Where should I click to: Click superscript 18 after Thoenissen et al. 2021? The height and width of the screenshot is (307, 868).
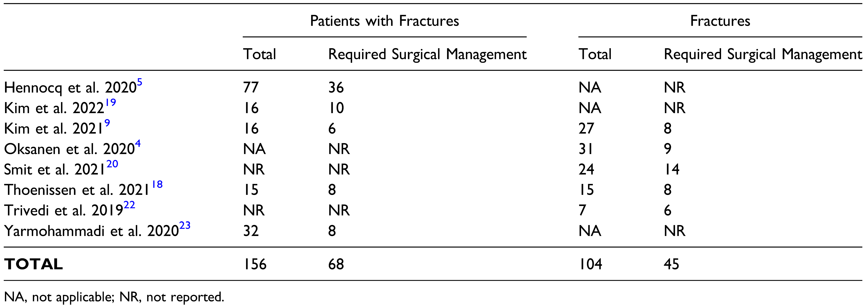coord(157,185)
